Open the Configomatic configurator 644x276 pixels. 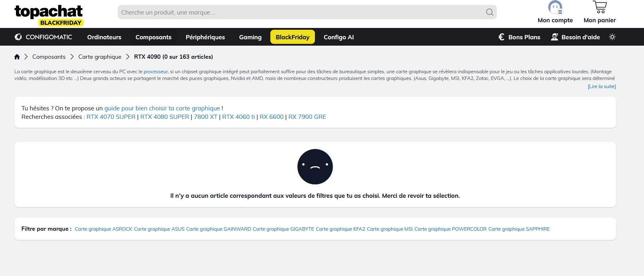pos(43,37)
